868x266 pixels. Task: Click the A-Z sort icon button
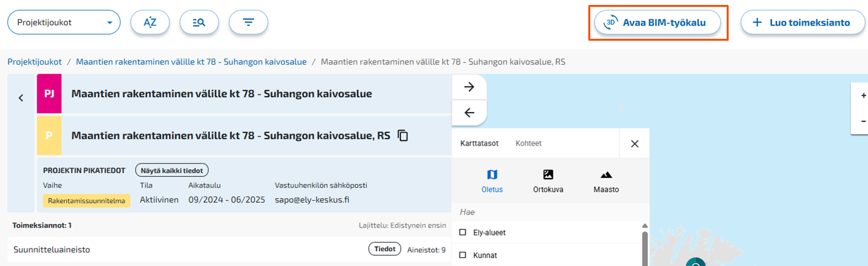click(150, 23)
